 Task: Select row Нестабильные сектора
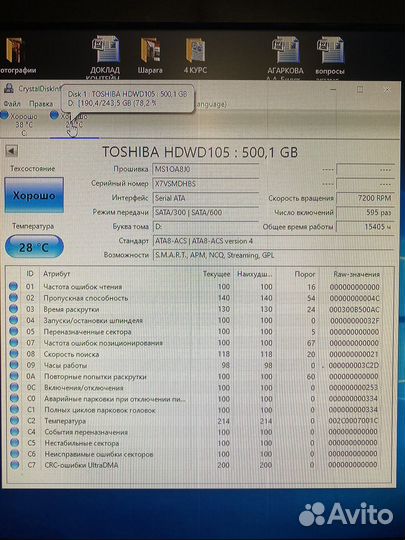[195, 443]
